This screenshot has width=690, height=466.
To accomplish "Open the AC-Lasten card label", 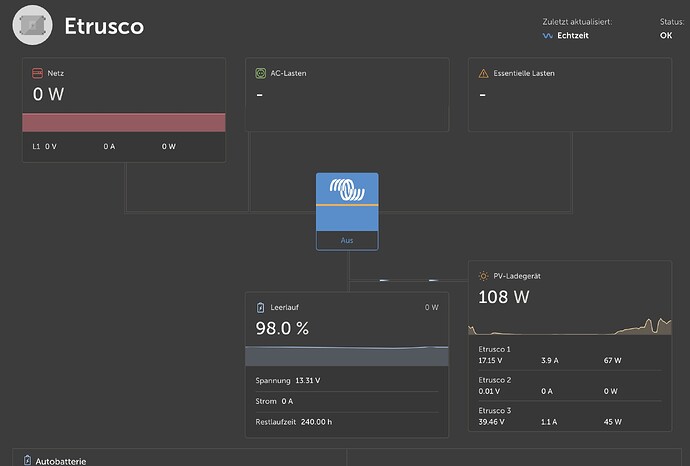I will [x=288, y=73].
